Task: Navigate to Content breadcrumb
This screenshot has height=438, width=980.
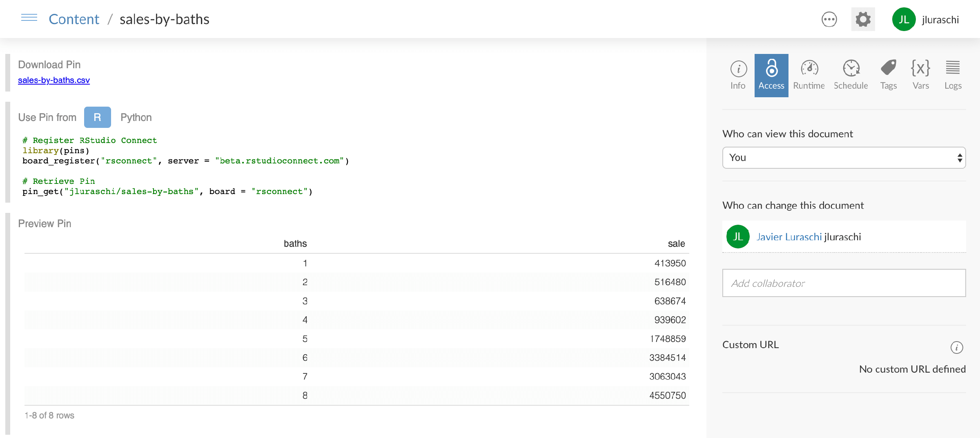Action: pyautogui.click(x=74, y=19)
